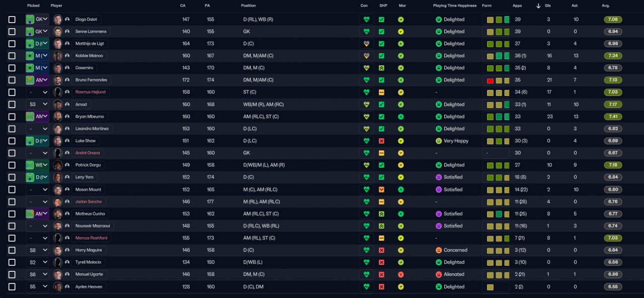Tick the checkbox for Senne Lammens
This screenshot has width=644, height=298.
(x=12, y=32)
